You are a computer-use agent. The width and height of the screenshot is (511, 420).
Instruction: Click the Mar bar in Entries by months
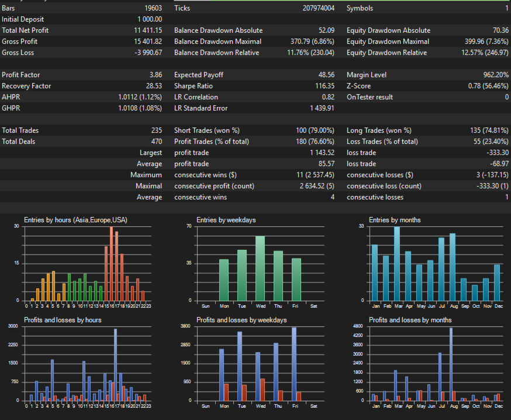click(x=397, y=263)
